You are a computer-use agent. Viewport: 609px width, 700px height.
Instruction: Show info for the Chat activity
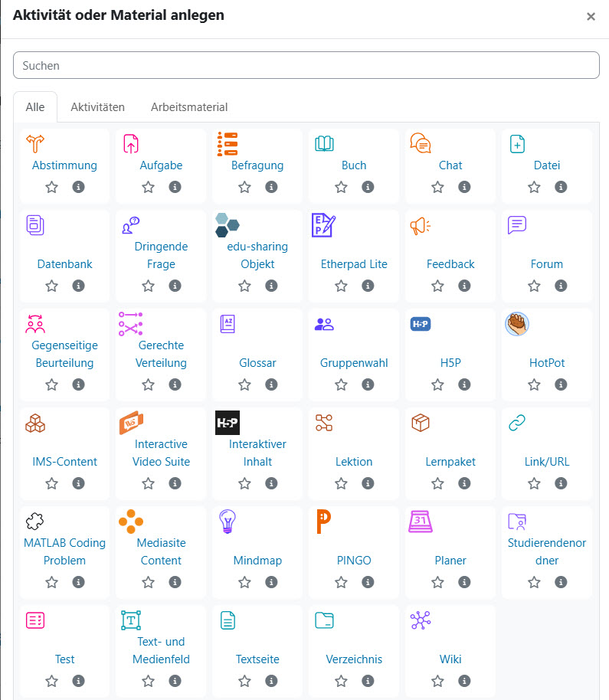point(464,187)
